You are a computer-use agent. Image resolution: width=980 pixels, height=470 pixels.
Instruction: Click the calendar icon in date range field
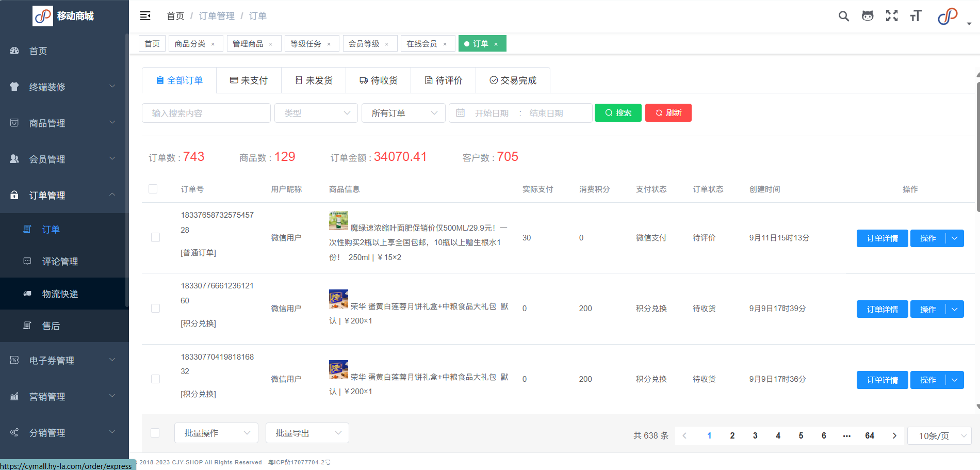[461, 113]
